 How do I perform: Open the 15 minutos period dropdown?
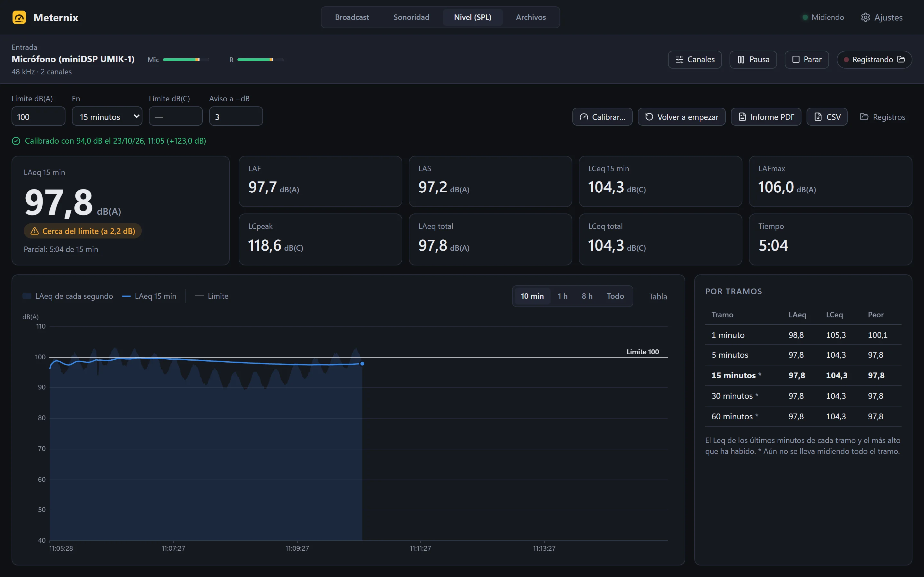107,116
